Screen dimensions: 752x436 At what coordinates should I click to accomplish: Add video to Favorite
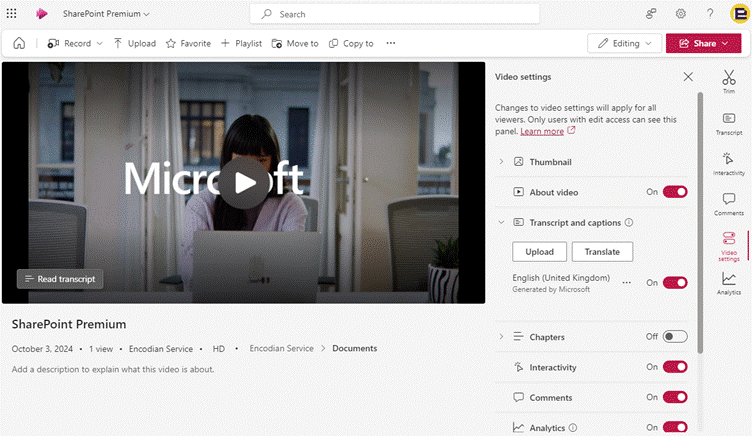[x=188, y=43]
